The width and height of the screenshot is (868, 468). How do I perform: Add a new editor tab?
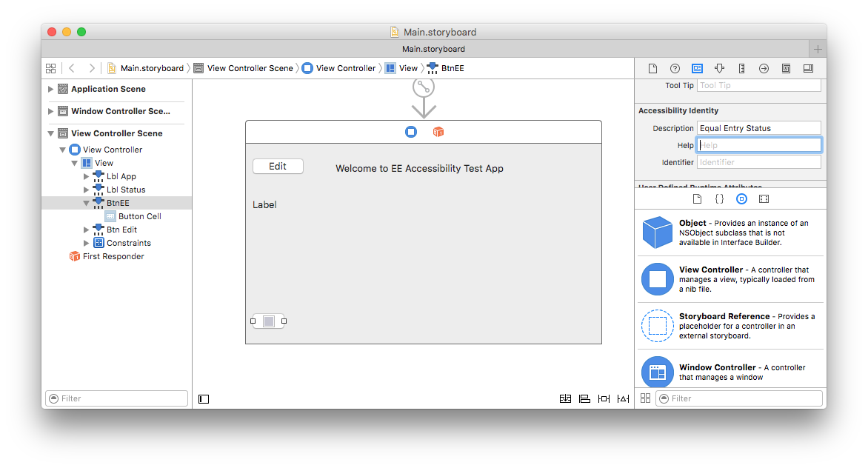818,49
